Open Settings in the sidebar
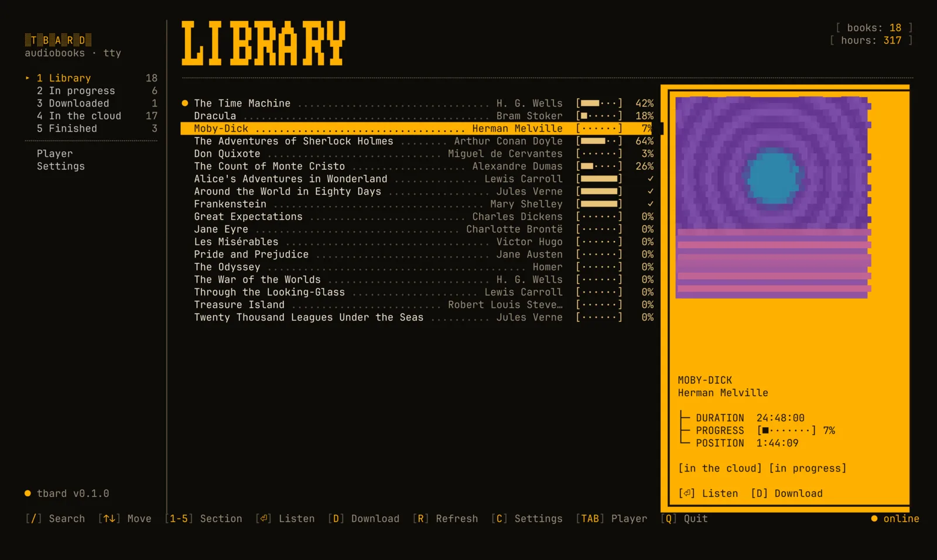 click(61, 166)
